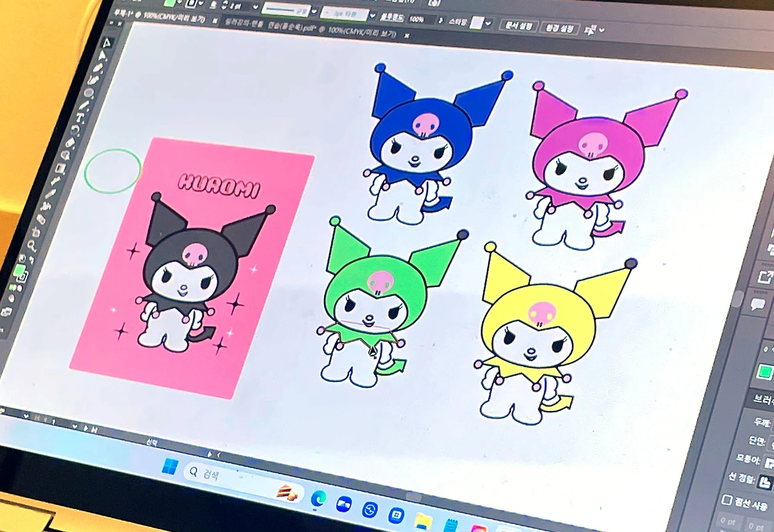Screen dimensions: 774x532
Task: Click the 검색 taskbar search box
Action: (x=242, y=481)
